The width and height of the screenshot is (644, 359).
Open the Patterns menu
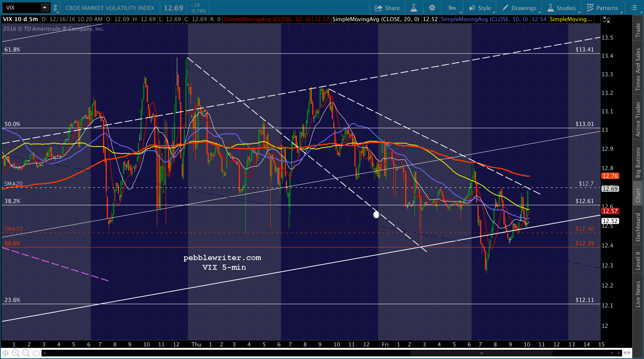point(602,8)
